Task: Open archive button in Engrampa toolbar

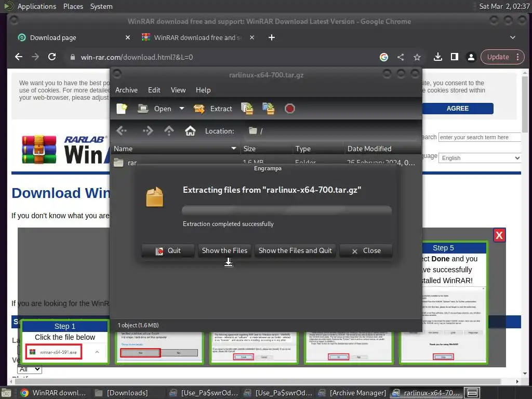Action: [x=154, y=109]
